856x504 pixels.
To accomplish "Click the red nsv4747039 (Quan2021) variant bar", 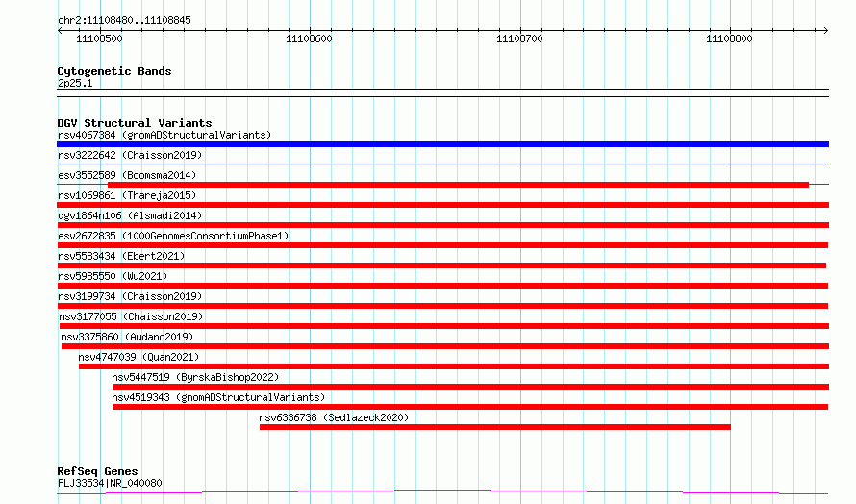I will tap(454, 366).
